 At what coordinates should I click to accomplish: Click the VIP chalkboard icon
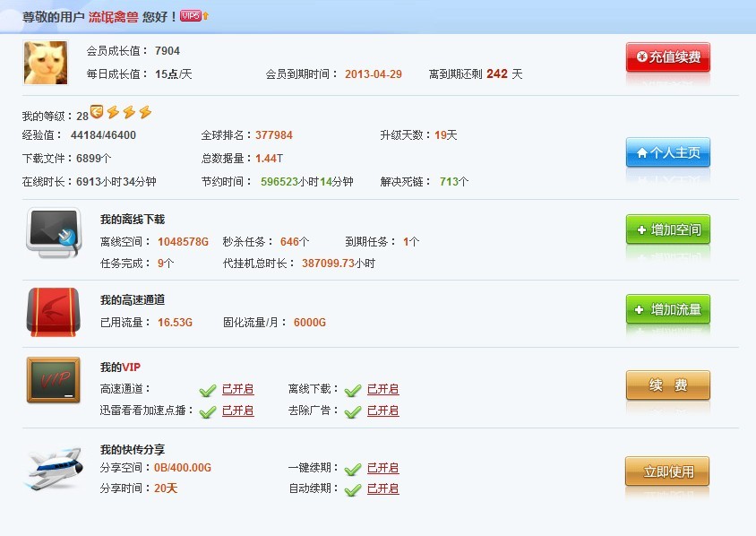pos(54,380)
